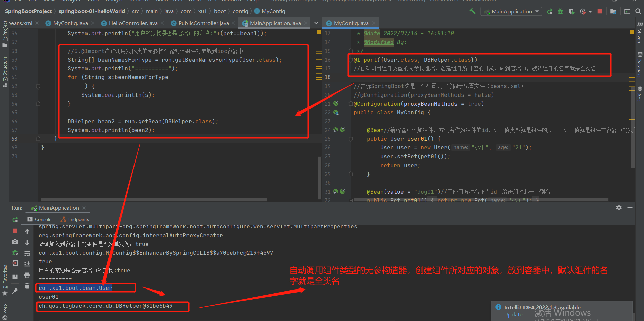Print the console output
The height and width of the screenshot is (321, 644).
click(27, 275)
